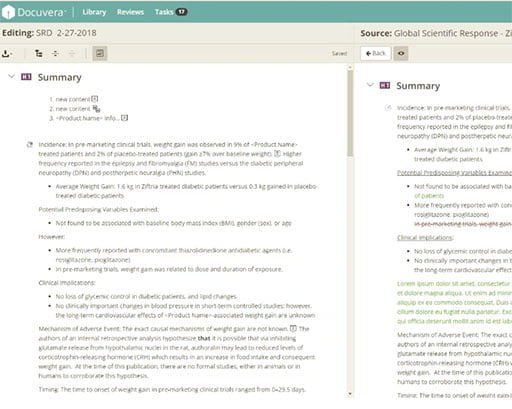The height and width of the screenshot is (409, 512).
Task: Collapse the Summary section in Source pane
Action: click(x=370, y=85)
